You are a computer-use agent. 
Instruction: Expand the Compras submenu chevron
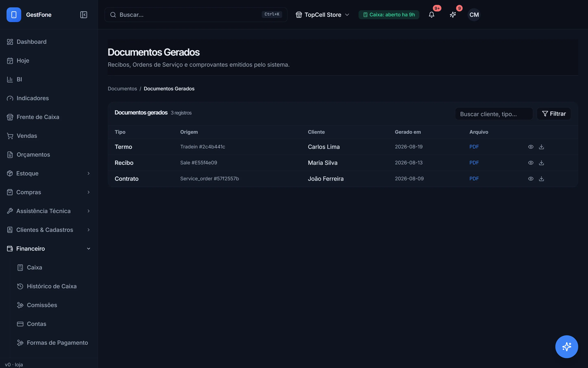coord(88,192)
